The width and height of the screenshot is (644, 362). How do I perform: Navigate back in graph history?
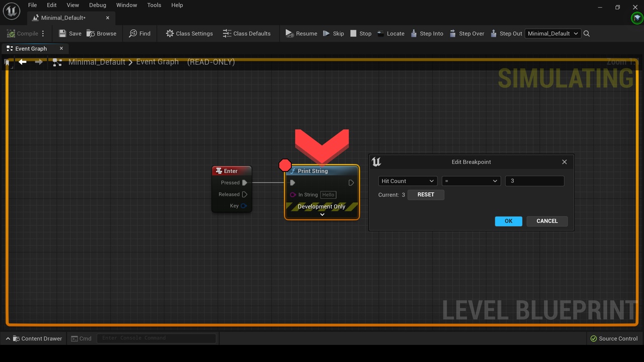pyautogui.click(x=23, y=62)
